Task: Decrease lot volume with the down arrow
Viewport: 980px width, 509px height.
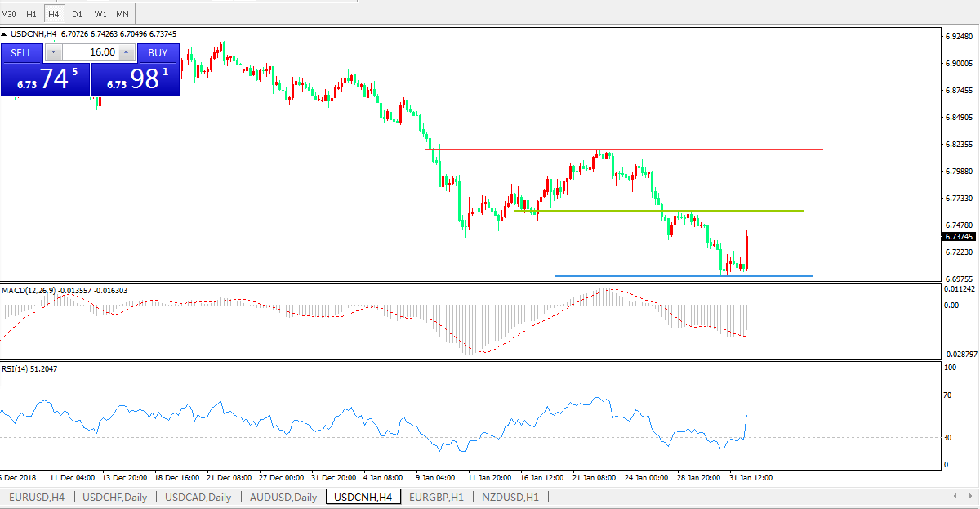Action: pyautogui.click(x=53, y=52)
